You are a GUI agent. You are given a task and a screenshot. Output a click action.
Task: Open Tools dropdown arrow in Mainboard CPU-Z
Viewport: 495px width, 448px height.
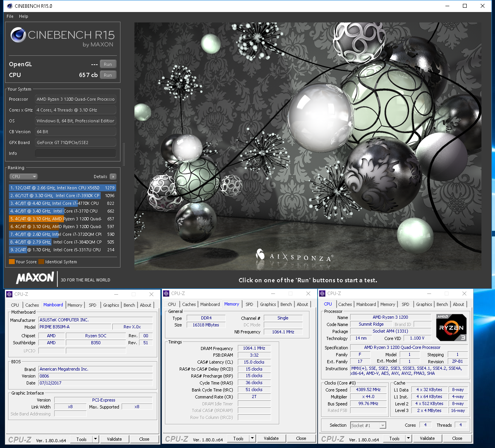tap(95, 439)
